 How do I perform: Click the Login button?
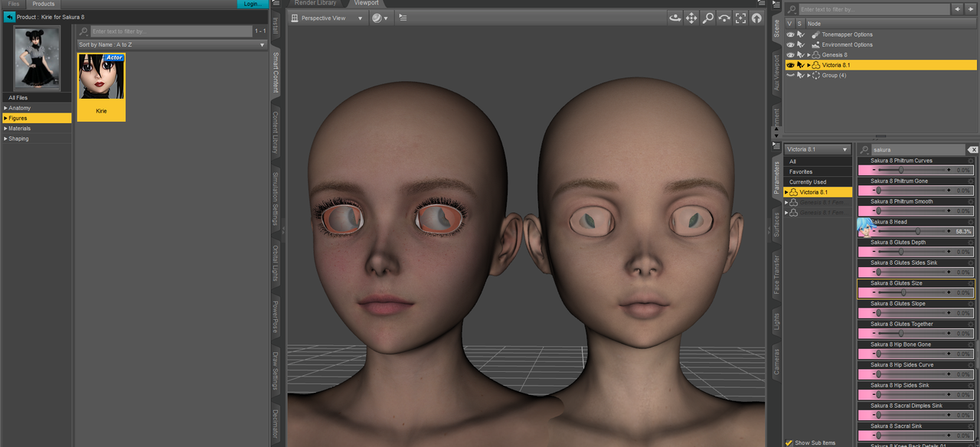(x=252, y=4)
